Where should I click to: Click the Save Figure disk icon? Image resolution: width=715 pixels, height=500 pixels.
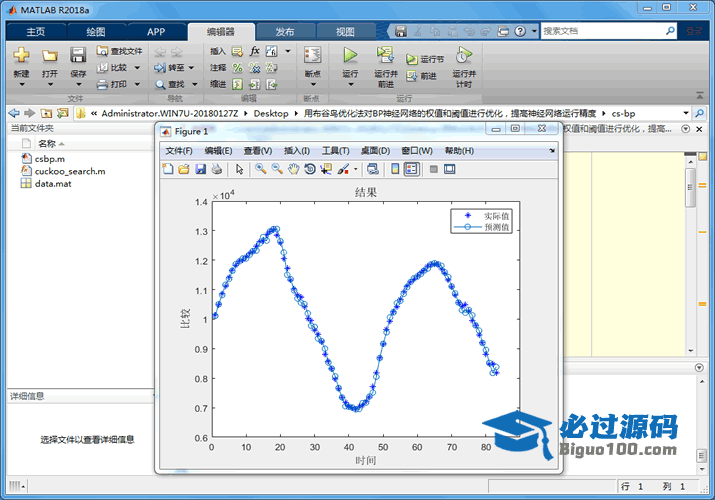201,169
